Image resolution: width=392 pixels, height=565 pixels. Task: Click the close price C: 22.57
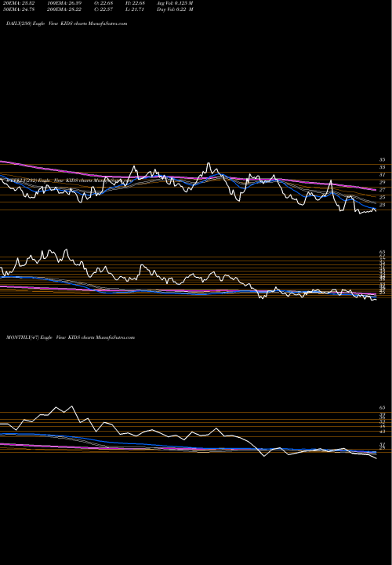(103, 9)
